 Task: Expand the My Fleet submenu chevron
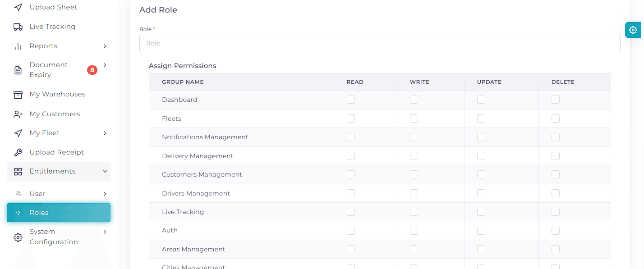pos(105,133)
